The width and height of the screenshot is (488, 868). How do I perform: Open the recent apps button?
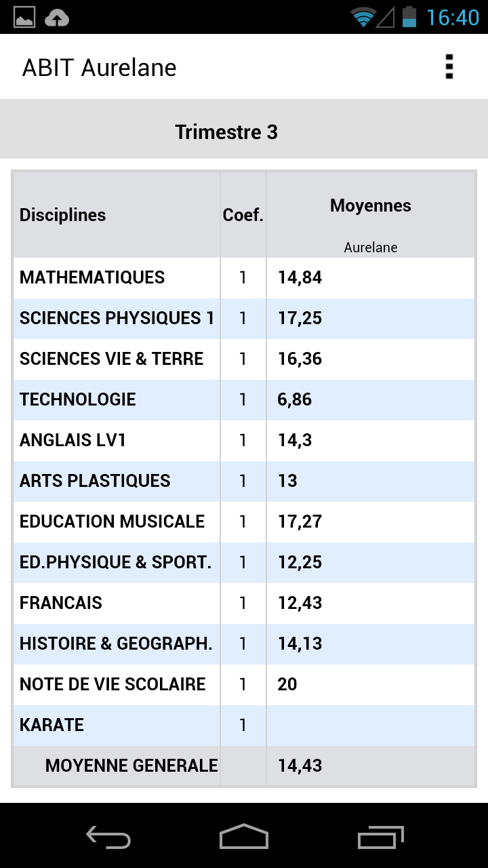[x=380, y=837]
